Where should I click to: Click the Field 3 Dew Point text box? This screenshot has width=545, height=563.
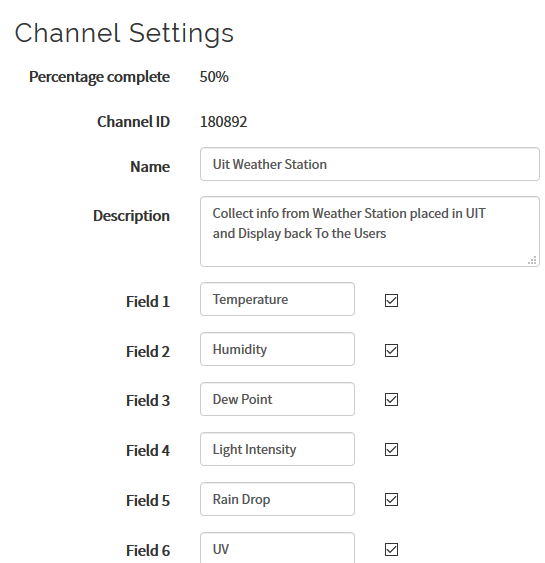[x=278, y=399]
